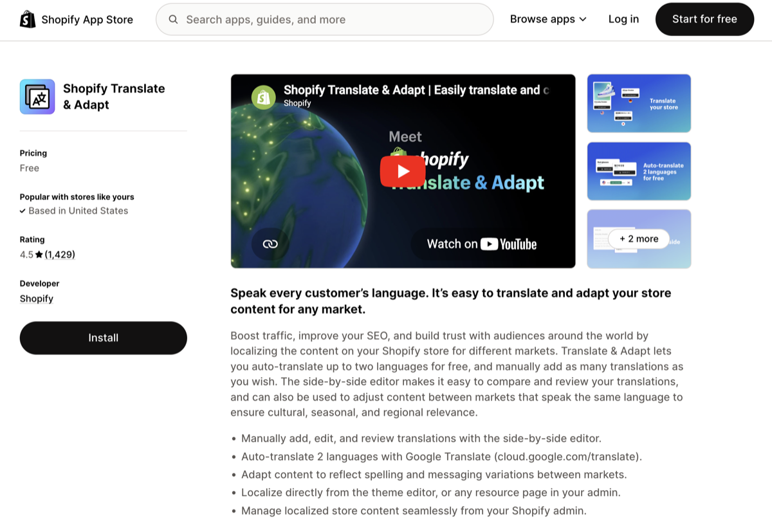Focus the search apps input field
Viewport: 772px width, 532px height.
(325, 19)
